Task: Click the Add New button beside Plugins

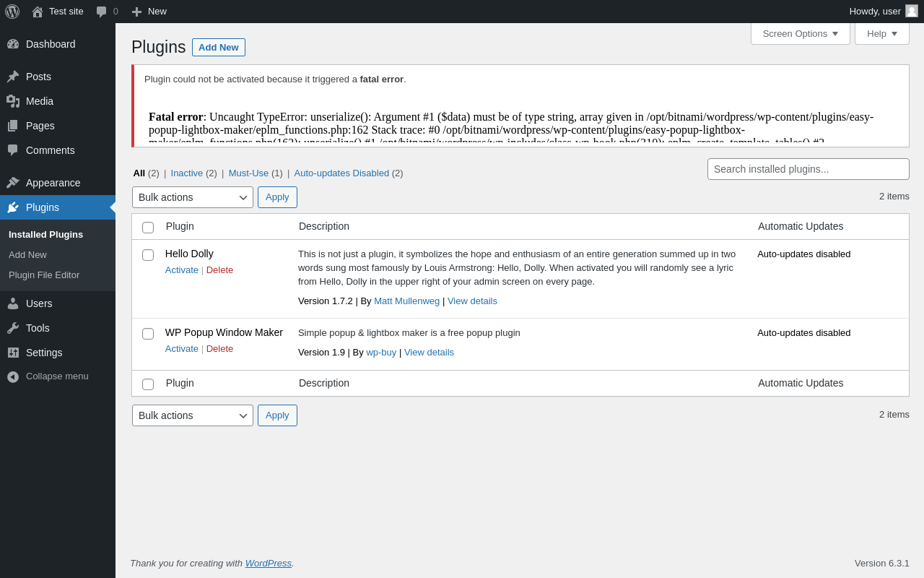Action: pyautogui.click(x=219, y=48)
